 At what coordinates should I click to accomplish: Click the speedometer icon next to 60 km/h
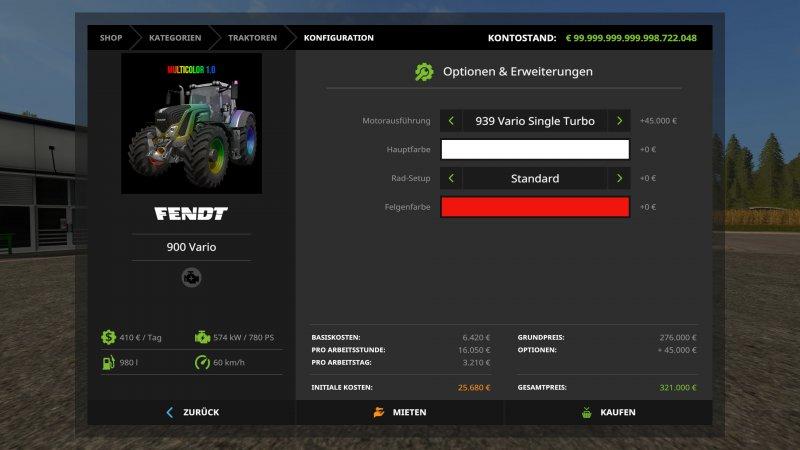202,362
